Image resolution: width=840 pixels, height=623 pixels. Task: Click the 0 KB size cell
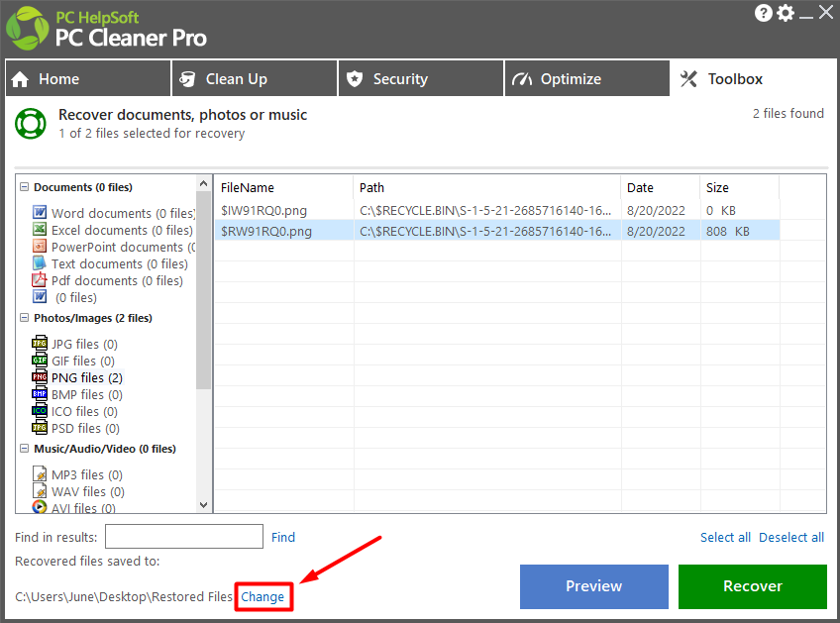tap(720, 211)
